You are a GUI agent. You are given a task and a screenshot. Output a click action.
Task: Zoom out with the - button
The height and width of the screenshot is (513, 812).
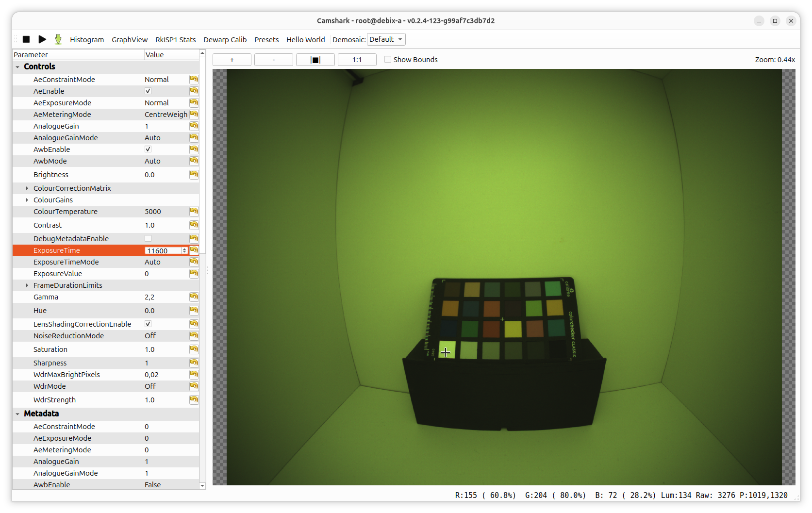tap(274, 60)
